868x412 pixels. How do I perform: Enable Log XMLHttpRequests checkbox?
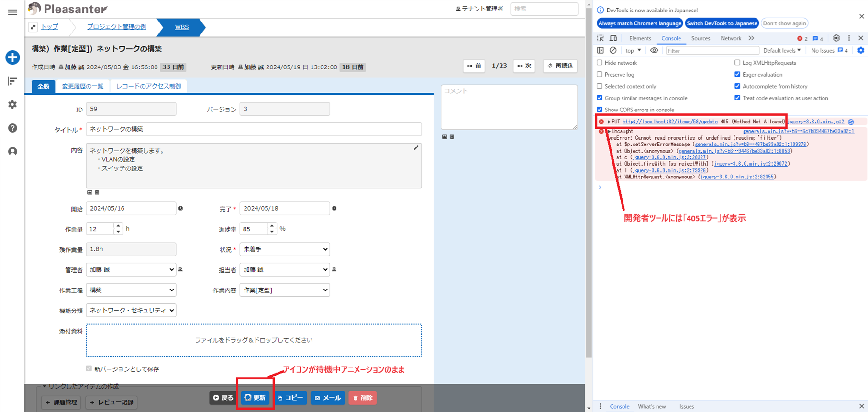click(737, 63)
